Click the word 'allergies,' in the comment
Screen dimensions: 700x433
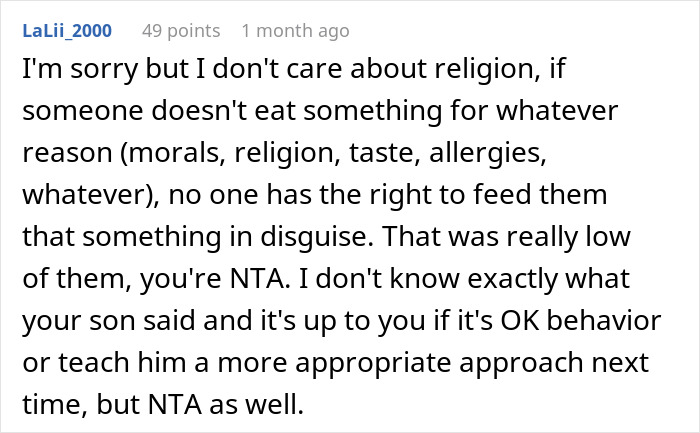(x=488, y=153)
